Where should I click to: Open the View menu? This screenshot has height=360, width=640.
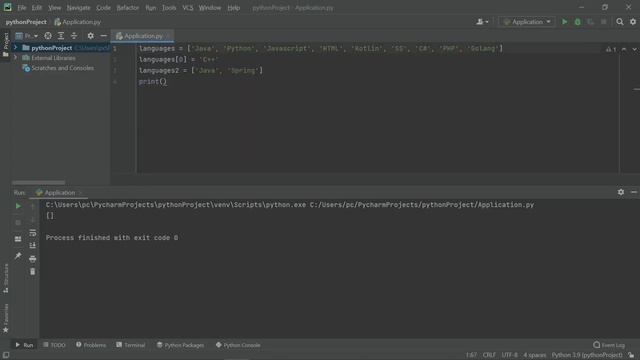(54, 8)
